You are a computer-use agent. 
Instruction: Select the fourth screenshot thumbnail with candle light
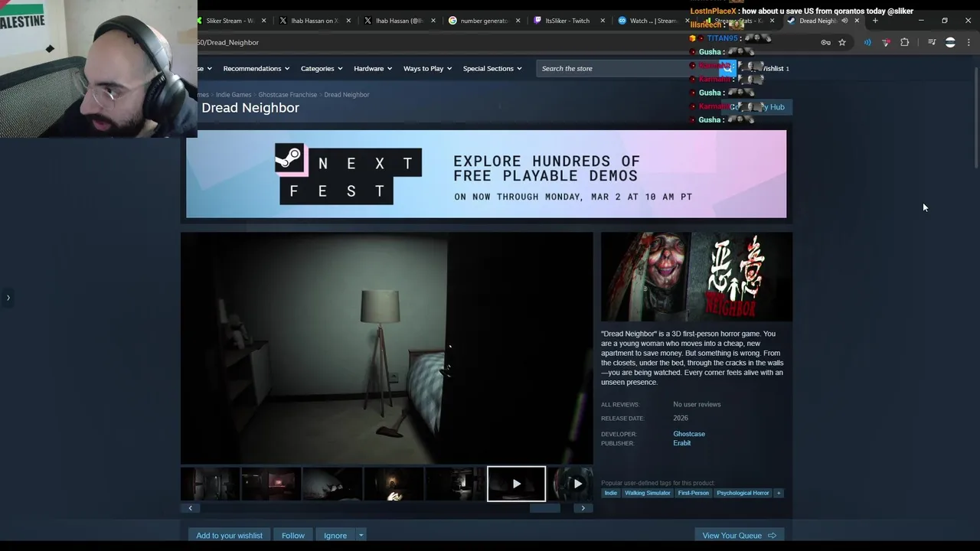click(394, 484)
